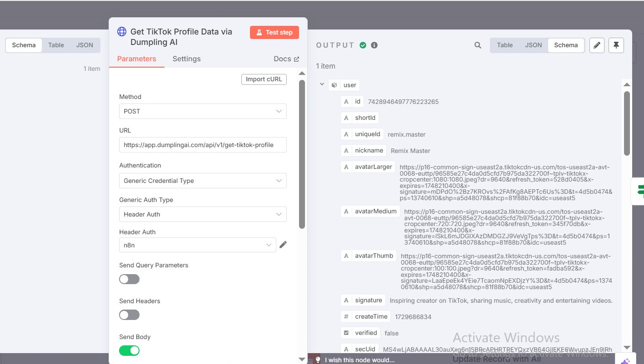
Task: Click the output edit pencil button
Action: point(597,45)
